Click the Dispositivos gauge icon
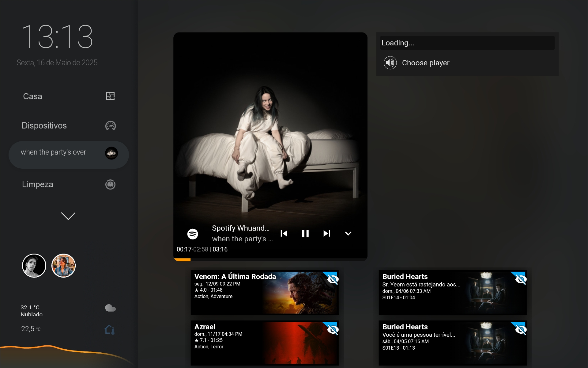The image size is (588, 368). click(110, 125)
